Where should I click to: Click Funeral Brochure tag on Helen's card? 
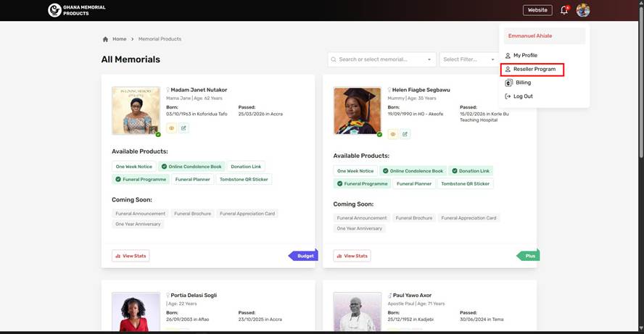(x=414, y=218)
